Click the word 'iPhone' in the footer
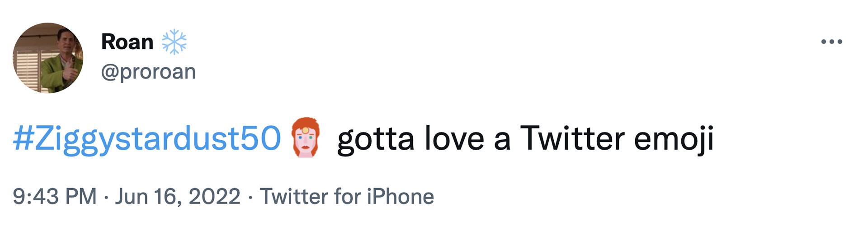This screenshot has width=868, height=227. [x=400, y=196]
